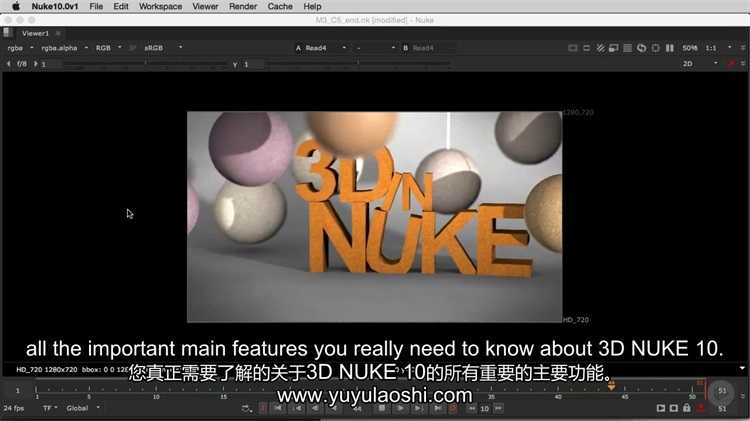Open the Viewer menu
Image resolution: width=750 pixels, height=421 pixels.
(205, 6)
